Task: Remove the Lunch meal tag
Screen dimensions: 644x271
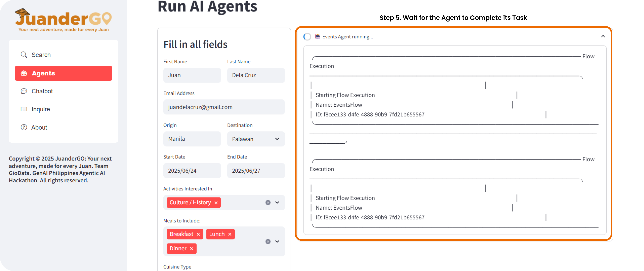Action: (x=230, y=234)
